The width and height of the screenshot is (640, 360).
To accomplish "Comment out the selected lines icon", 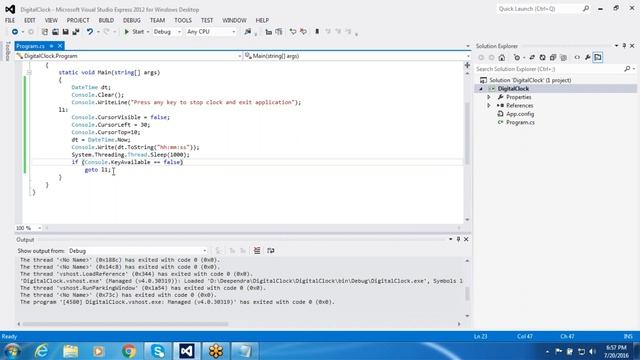I will [293, 31].
